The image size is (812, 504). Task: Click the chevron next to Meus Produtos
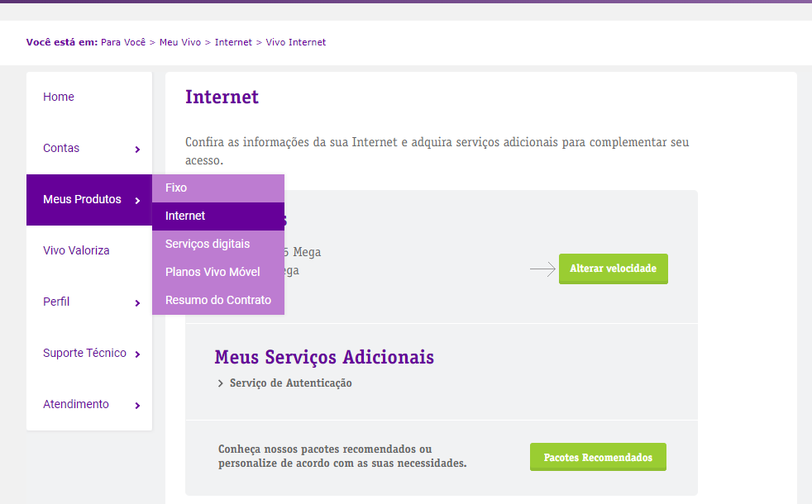coord(138,201)
